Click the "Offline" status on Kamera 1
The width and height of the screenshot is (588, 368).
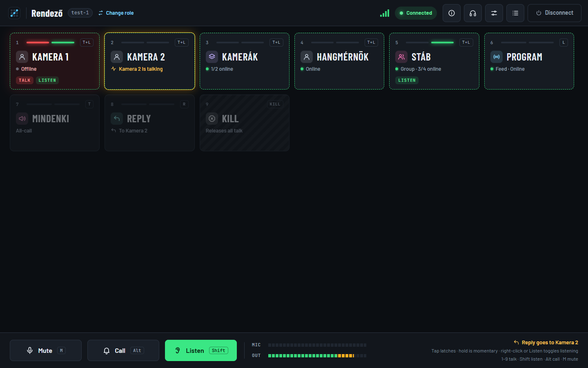click(x=29, y=69)
